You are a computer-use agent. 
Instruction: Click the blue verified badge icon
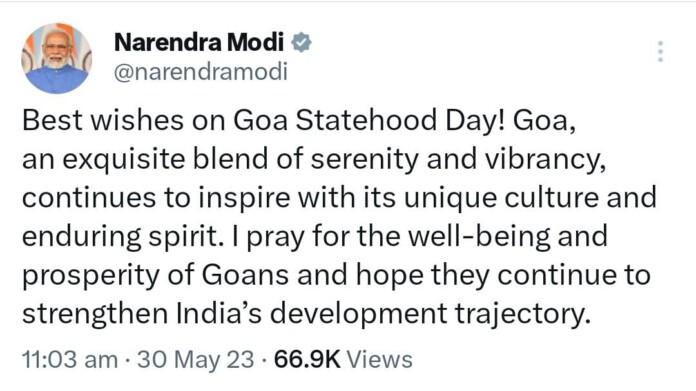(x=301, y=43)
